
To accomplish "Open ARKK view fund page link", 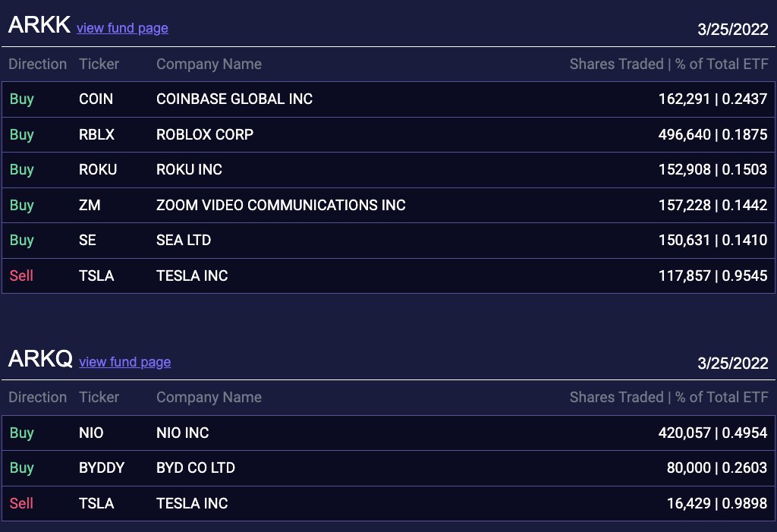I will tap(122, 28).
